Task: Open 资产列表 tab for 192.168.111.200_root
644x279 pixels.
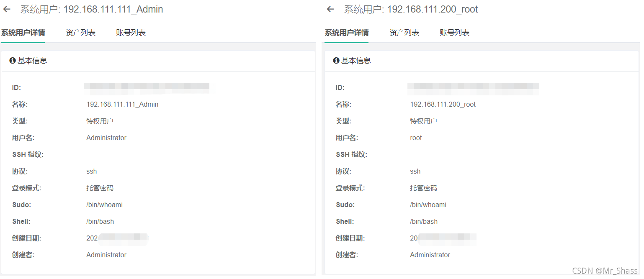Action: (x=404, y=32)
